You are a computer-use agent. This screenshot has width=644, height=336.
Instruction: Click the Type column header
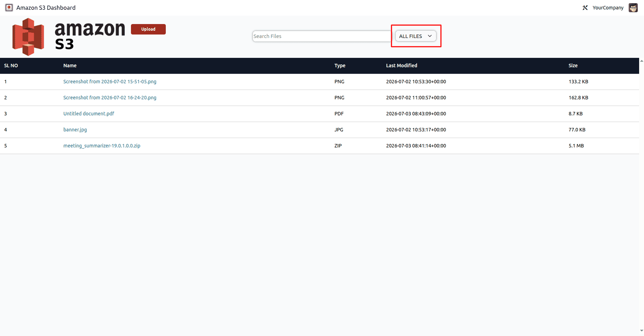click(340, 66)
